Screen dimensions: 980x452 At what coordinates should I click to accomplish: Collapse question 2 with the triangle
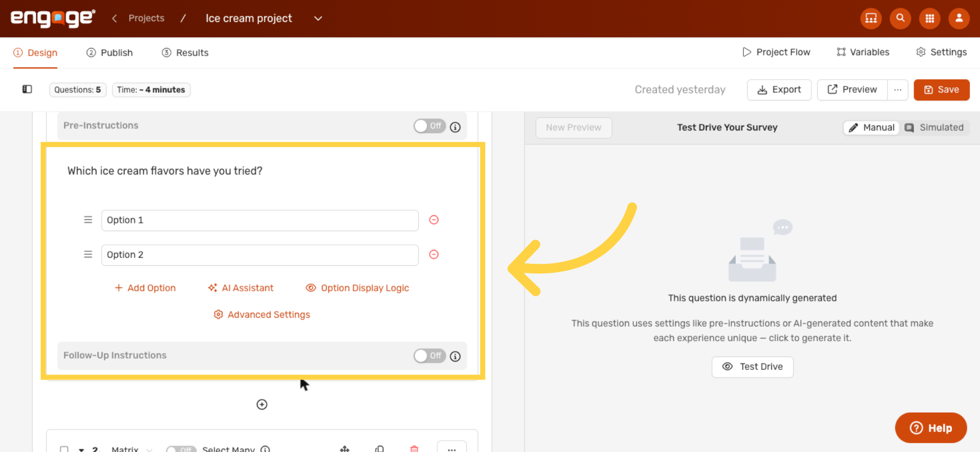pos(81,449)
